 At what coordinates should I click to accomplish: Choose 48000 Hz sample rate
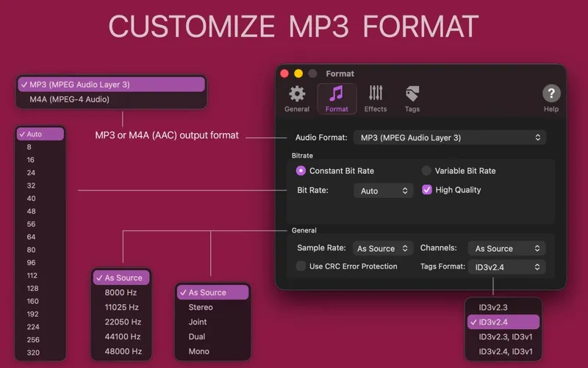click(121, 351)
